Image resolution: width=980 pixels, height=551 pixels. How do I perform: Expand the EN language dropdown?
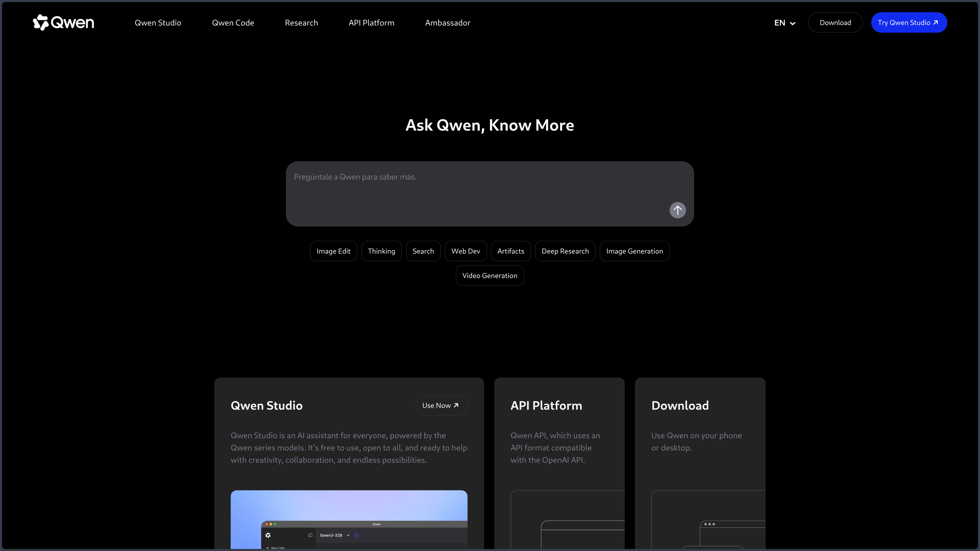pyautogui.click(x=785, y=23)
